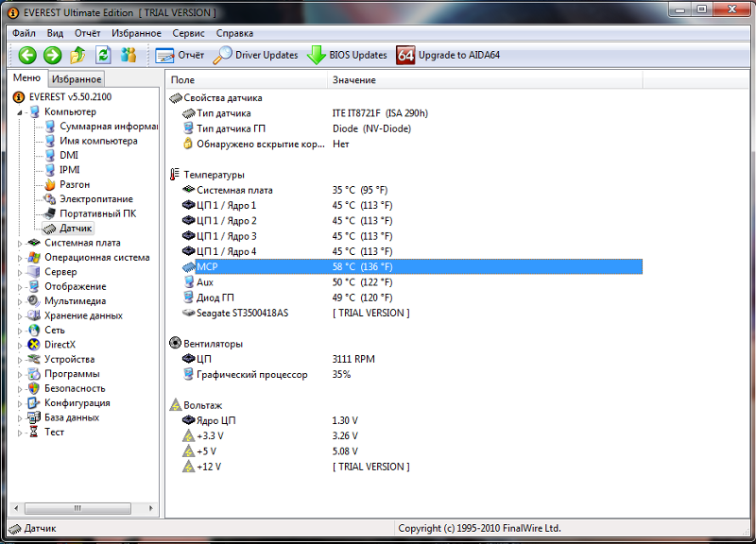Collapse the Компьютер tree node
Image resolution: width=756 pixels, height=544 pixels.
[x=20, y=112]
